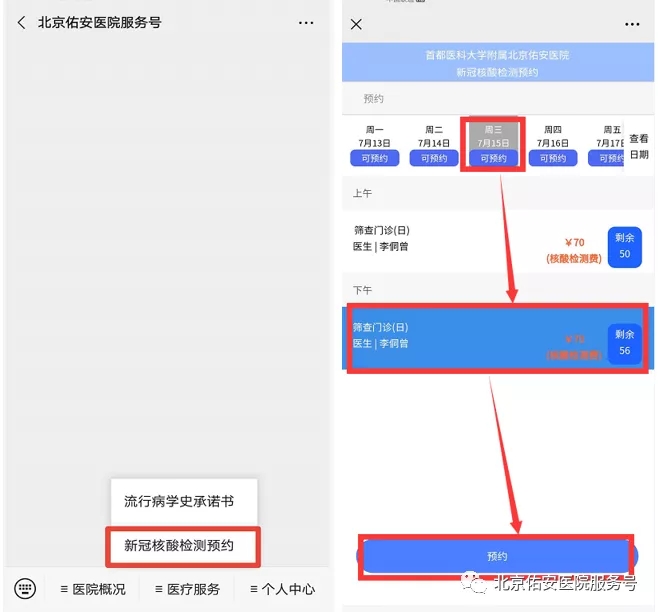
Task: Choose 新冠核酸检测预约 menu entry
Action: (184, 546)
